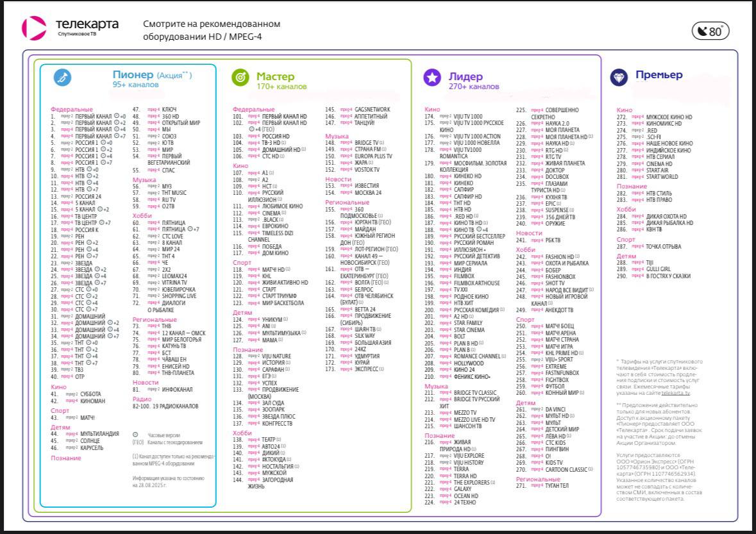The height and width of the screenshot is (534, 756).
Task: Click channel VIJU HISTORY
Action: [x=469, y=463]
